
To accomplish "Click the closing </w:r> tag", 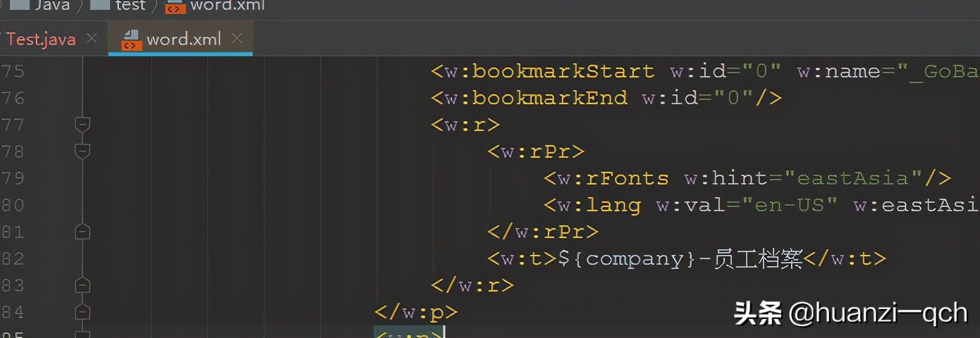I will click(x=472, y=285).
